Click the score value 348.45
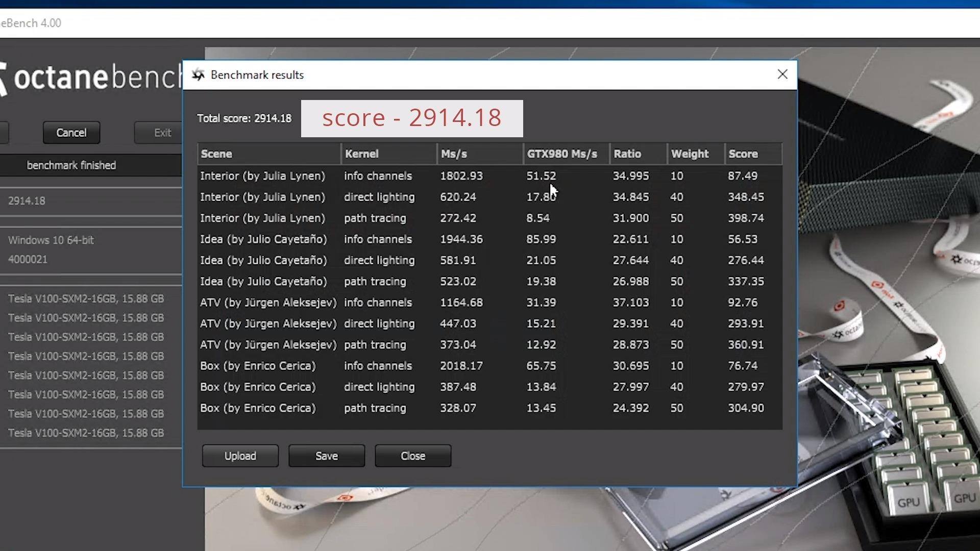The width and height of the screenshot is (980, 551). [x=746, y=197]
